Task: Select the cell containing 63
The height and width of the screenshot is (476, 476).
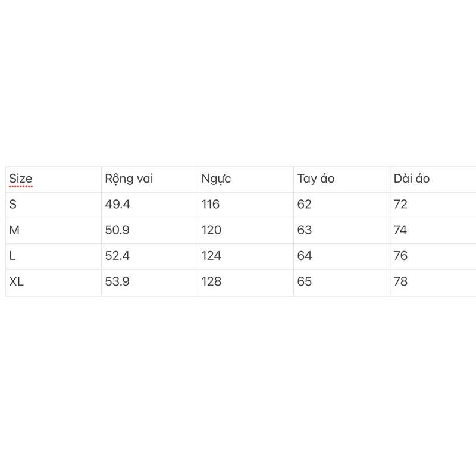Action: [x=305, y=230]
